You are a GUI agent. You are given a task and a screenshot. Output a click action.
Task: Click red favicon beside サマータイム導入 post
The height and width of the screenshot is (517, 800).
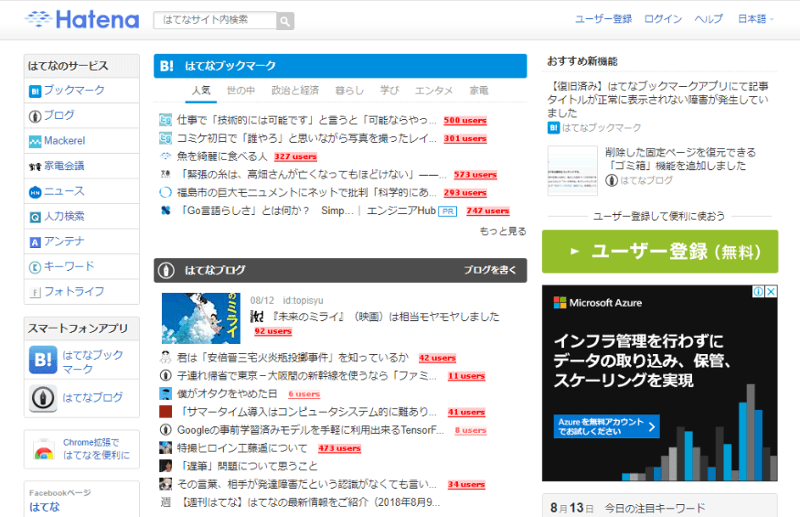[x=165, y=411]
